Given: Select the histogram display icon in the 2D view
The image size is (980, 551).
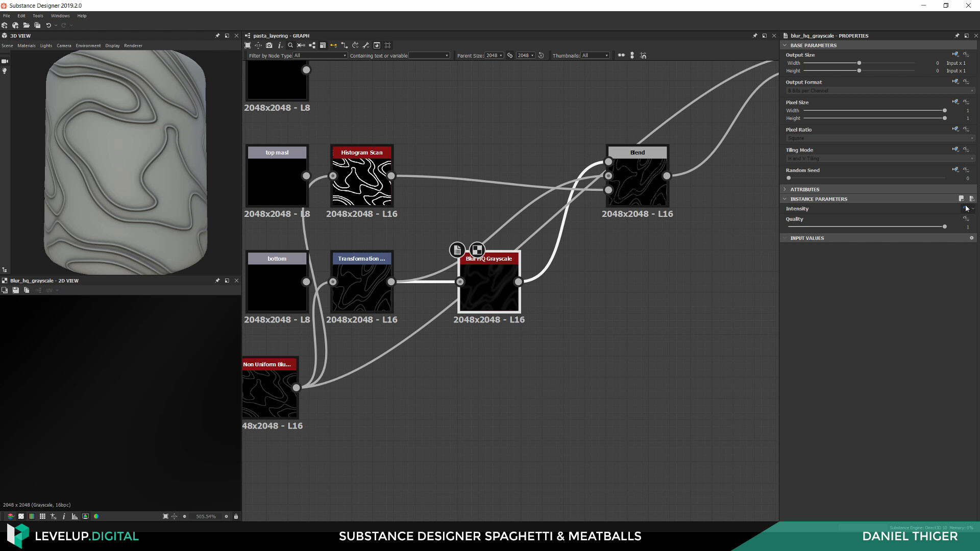Looking at the screenshot, I should click(75, 516).
